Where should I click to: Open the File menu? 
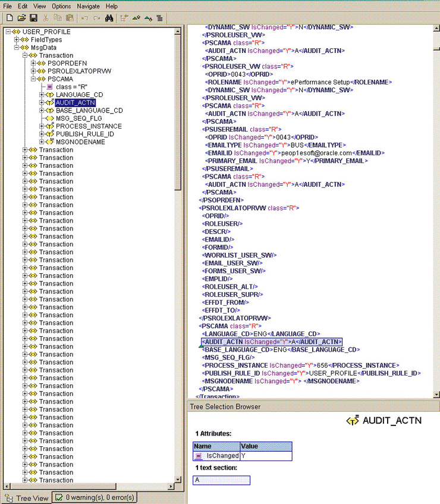(x=7, y=6)
